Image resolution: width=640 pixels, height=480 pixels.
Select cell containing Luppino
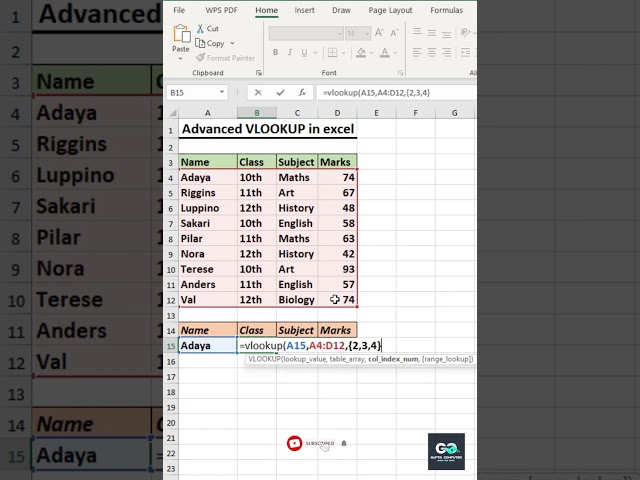208,208
